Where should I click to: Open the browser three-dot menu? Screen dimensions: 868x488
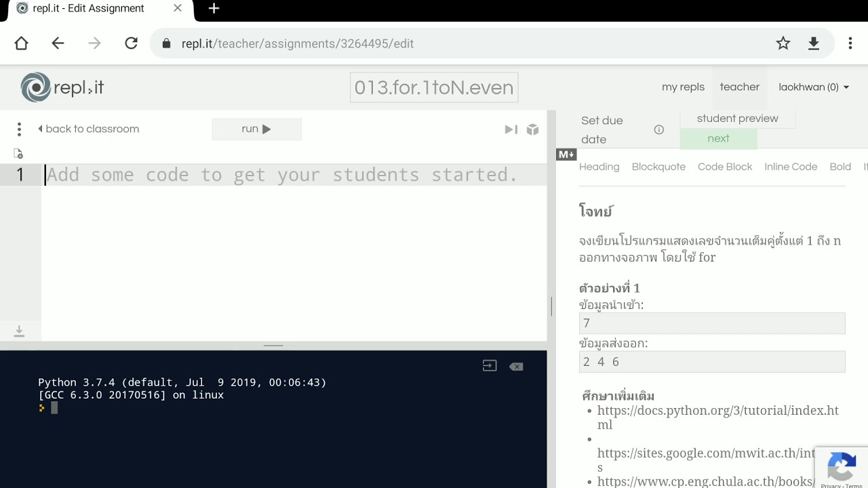tap(850, 43)
